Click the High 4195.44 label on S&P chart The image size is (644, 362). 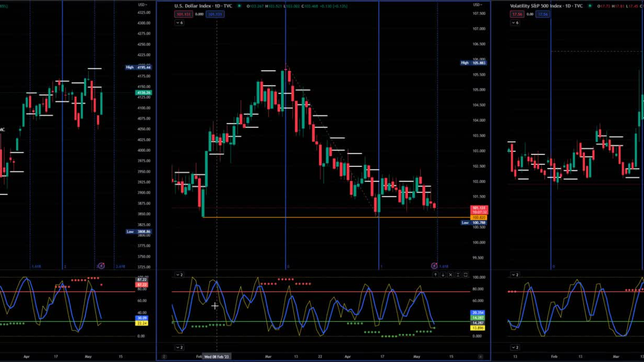pos(138,67)
